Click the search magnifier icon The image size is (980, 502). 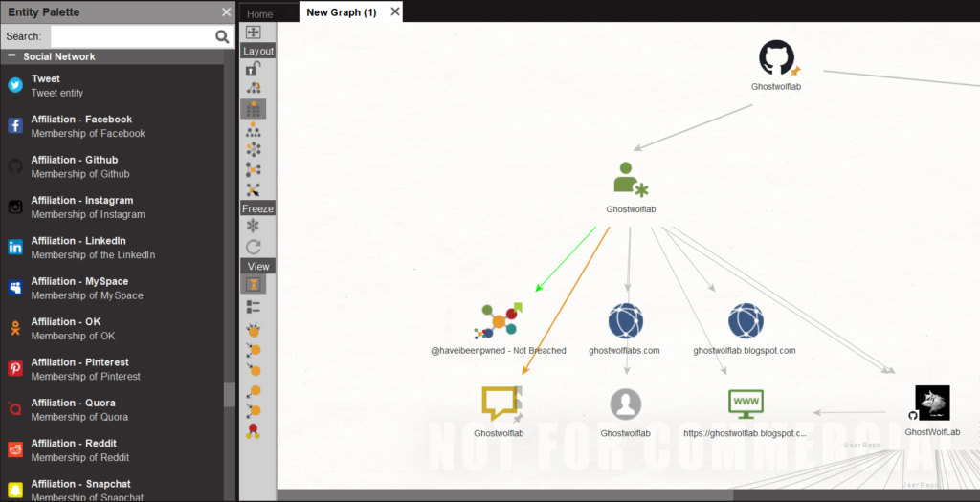[222, 37]
